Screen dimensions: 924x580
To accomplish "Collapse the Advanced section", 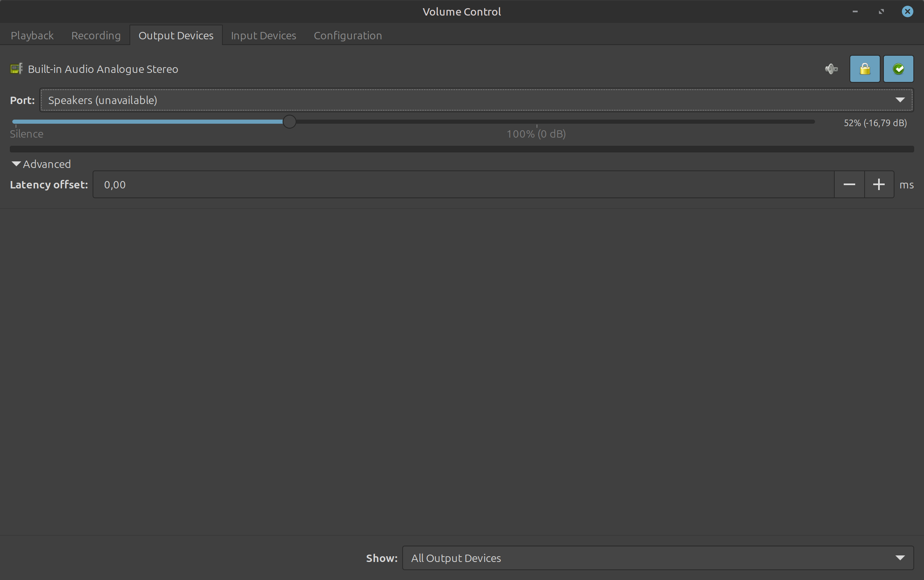I will (41, 164).
